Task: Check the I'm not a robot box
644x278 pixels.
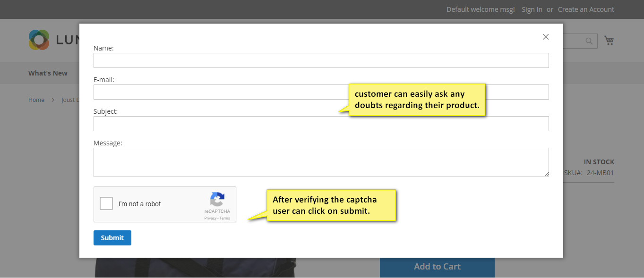Action: 106,203
